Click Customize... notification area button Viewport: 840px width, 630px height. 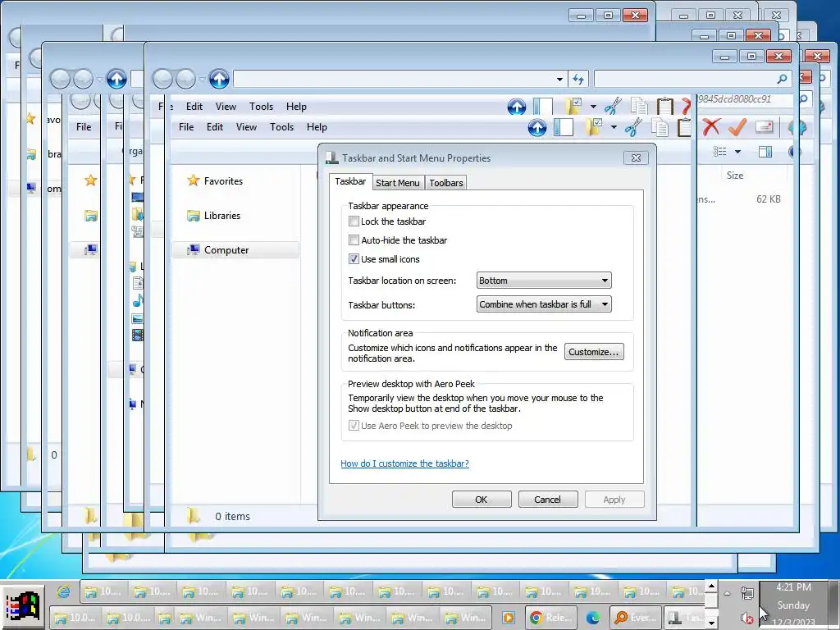pos(594,352)
